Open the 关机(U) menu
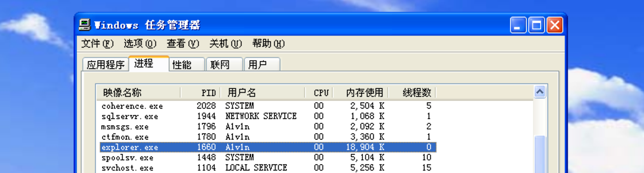The height and width of the screenshot is (173, 644). 226,44
